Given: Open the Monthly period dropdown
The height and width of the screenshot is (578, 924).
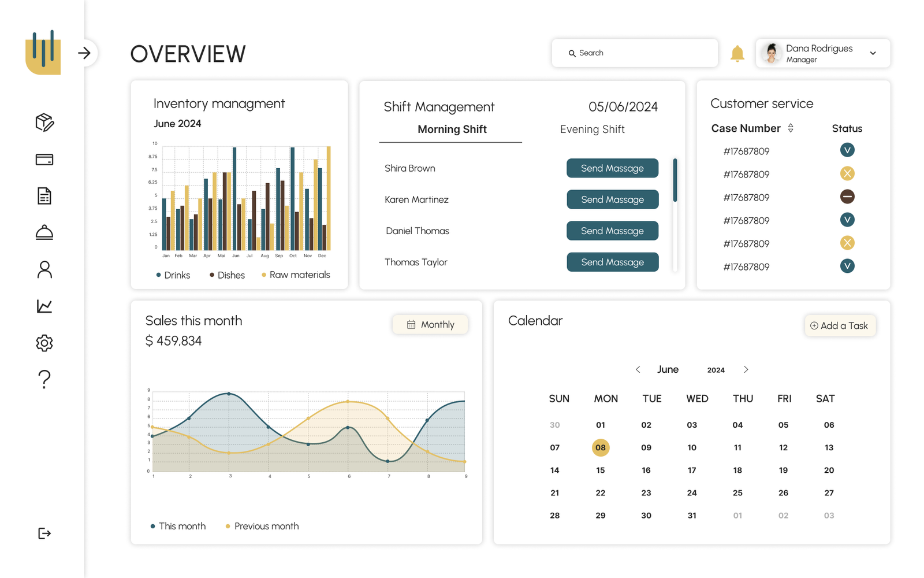Looking at the screenshot, I should pos(430,324).
